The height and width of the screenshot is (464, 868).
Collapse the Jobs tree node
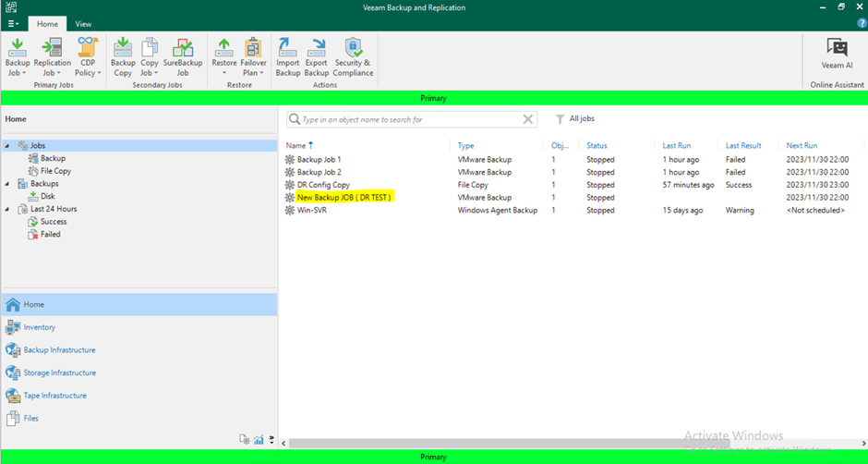coord(6,146)
